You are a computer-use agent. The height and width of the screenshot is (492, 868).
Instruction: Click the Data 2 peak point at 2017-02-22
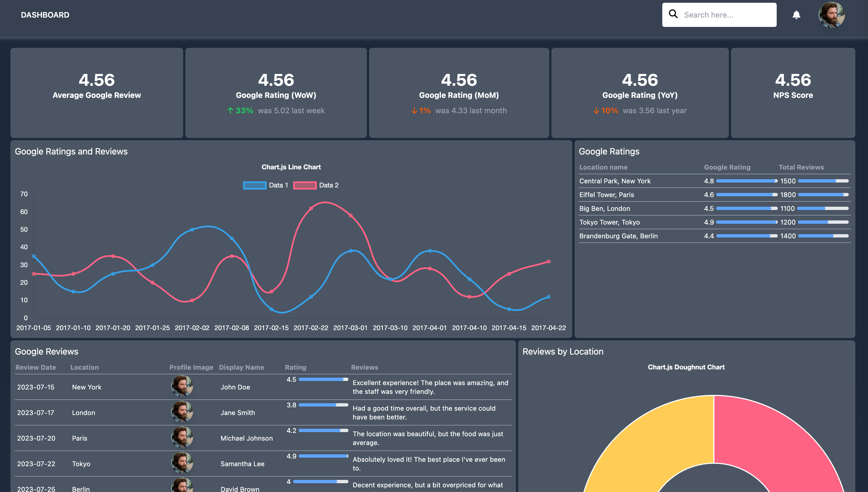(311, 209)
